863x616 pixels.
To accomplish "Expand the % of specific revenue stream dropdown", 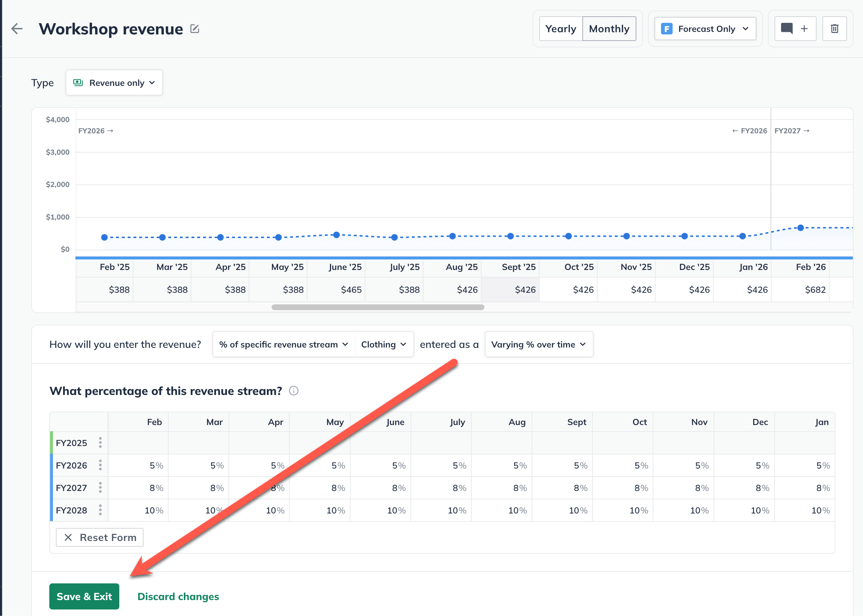I will pyautogui.click(x=284, y=344).
